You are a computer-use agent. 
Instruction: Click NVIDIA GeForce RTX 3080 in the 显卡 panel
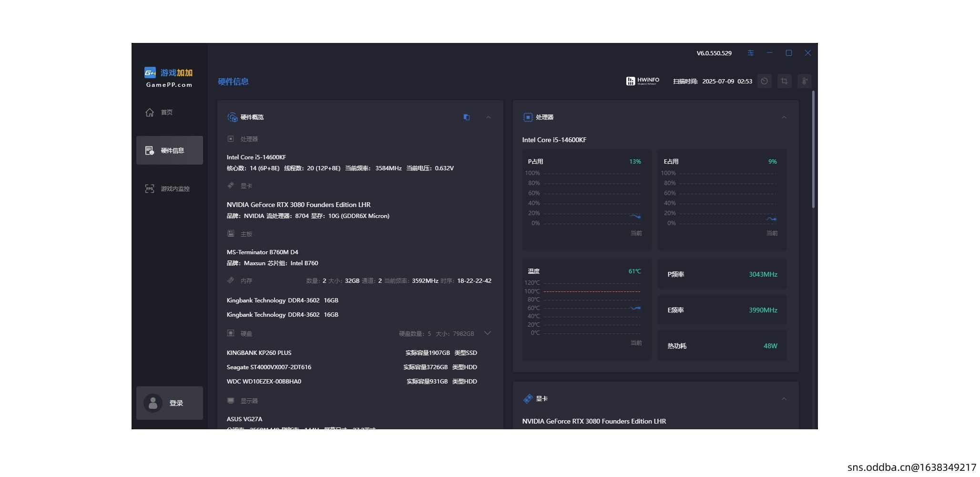pos(594,421)
